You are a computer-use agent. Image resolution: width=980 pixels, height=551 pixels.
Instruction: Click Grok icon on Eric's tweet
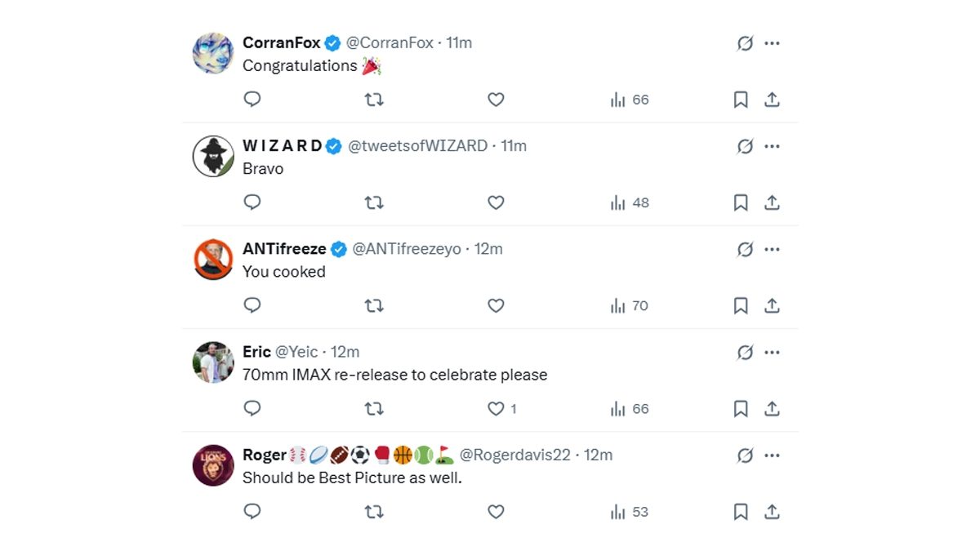coord(745,353)
